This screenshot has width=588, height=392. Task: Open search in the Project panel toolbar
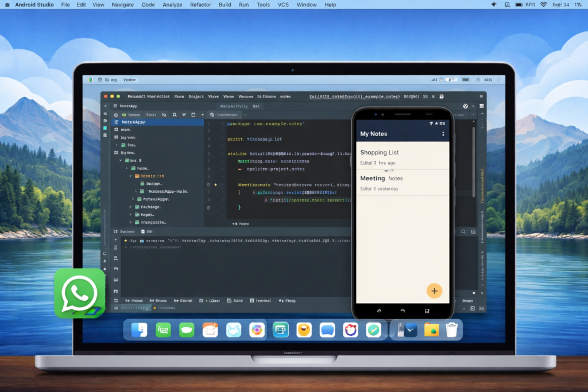(175, 115)
